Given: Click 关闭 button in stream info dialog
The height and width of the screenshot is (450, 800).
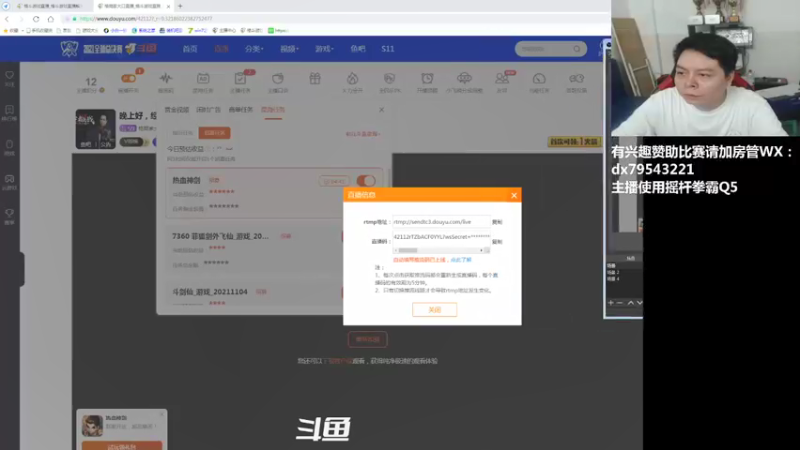Looking at the screenshot, I should [x=434, y=310].
